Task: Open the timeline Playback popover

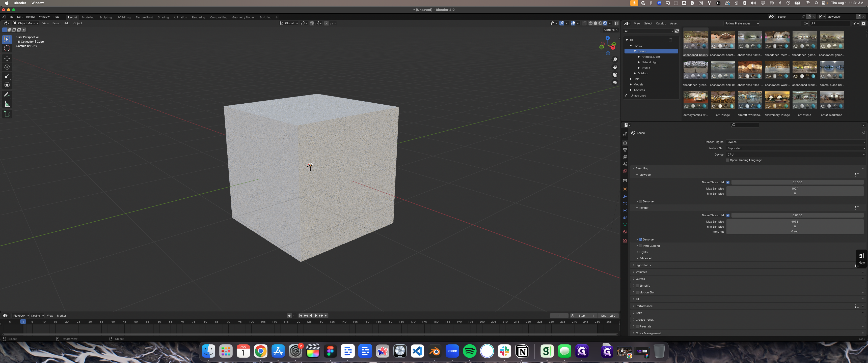Action: point(21,316)
